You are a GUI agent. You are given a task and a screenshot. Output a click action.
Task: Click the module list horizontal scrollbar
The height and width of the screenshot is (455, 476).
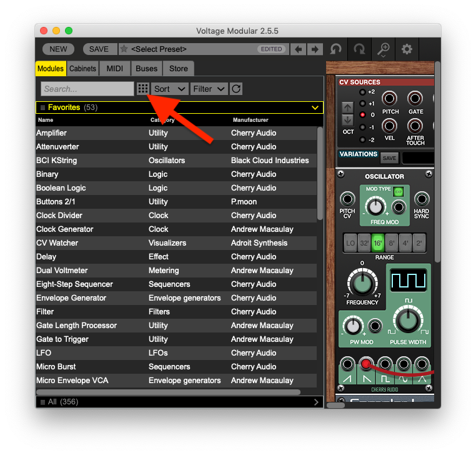[168, 392]
